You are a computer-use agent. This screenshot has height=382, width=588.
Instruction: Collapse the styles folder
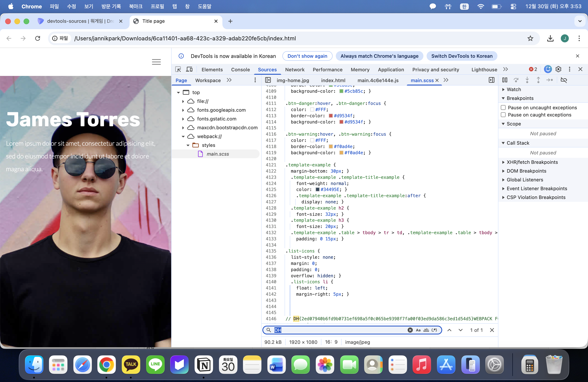pos(188,145)
